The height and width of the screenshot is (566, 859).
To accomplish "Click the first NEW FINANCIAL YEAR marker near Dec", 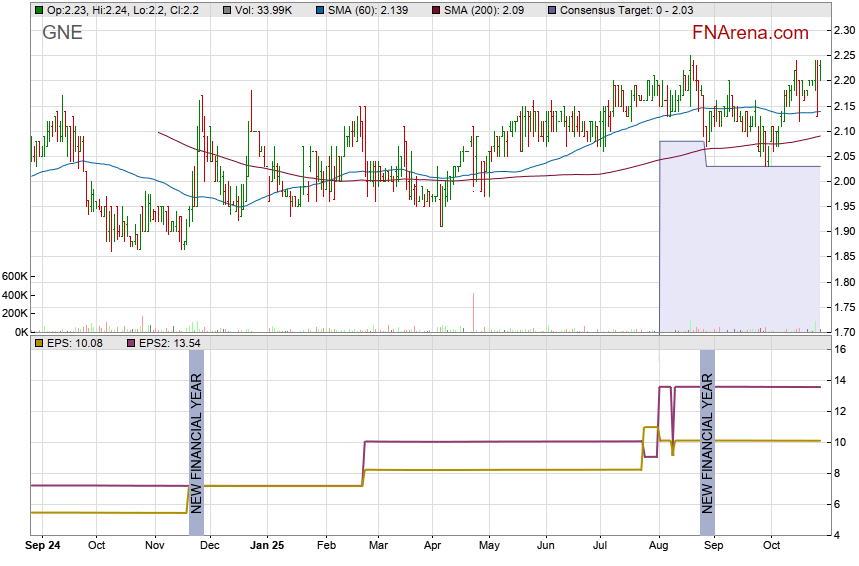I will 196,442.
